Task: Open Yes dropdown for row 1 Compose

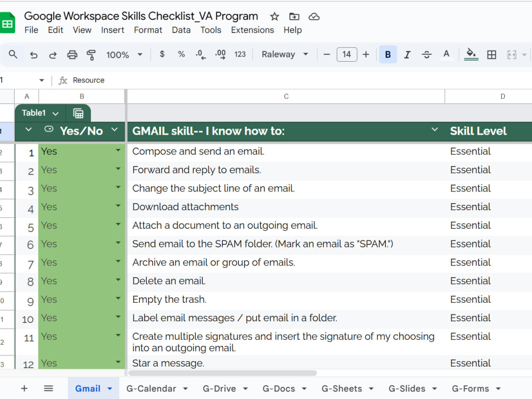Action: [118, 150]
